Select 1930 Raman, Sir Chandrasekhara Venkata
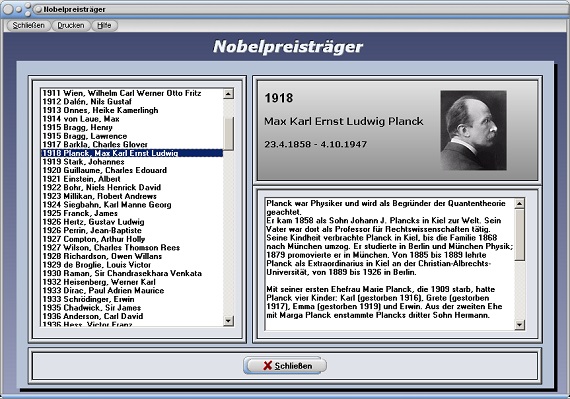The width and height of the screenshot is (570, 399). (x=132, y=273)
